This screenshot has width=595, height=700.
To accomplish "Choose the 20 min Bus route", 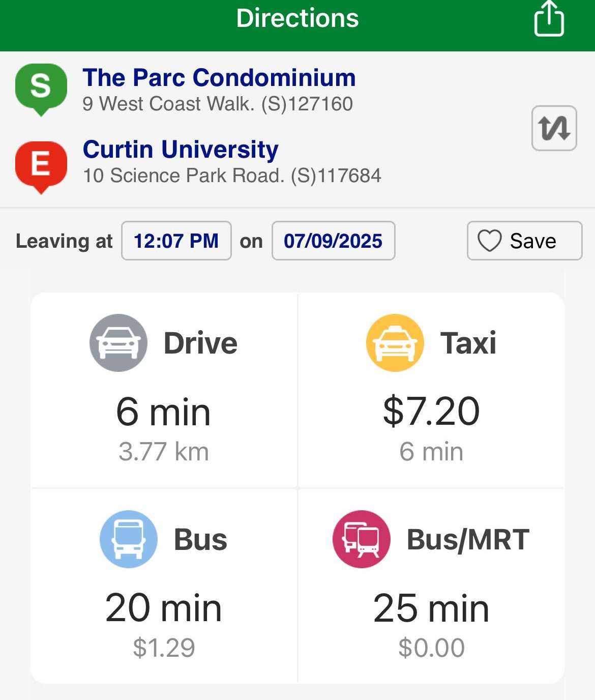I will tap(163, 608).
